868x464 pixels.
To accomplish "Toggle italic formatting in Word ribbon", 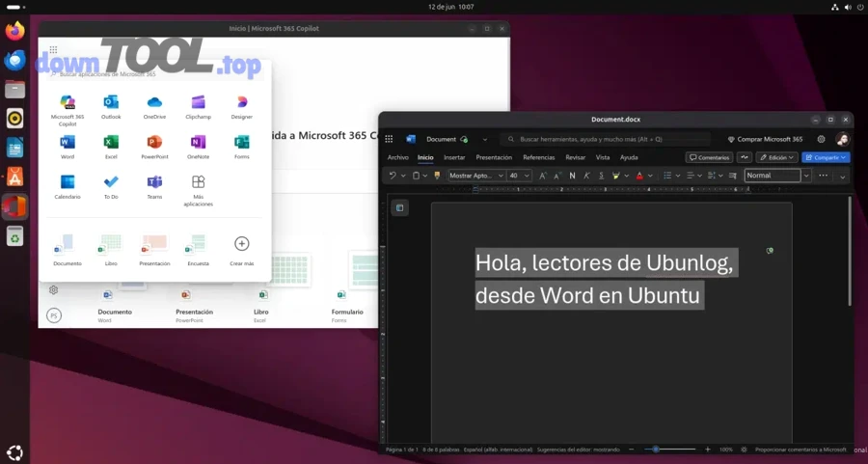I will pos(586,176).
